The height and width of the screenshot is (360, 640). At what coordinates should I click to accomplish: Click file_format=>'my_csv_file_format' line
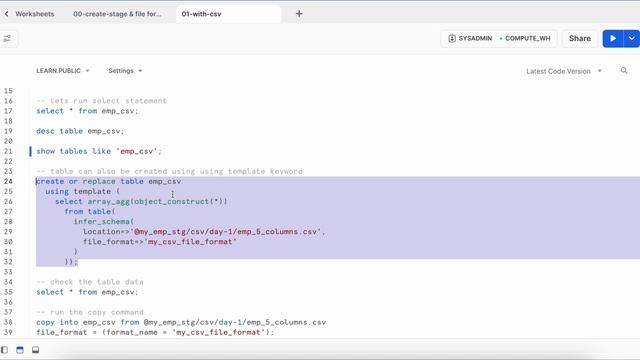pyautogui.click(x=160, y=242)
